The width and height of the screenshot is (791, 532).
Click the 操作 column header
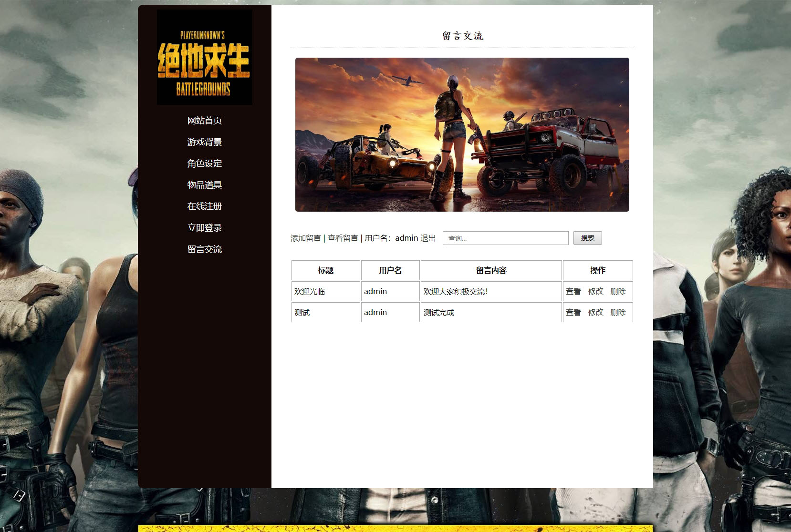(x=598, y=270)
